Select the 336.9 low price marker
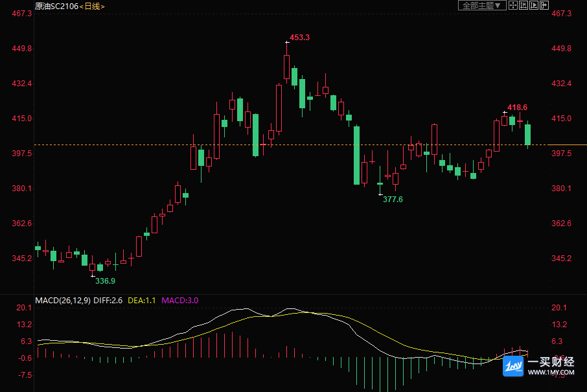 tap(105, 281)
